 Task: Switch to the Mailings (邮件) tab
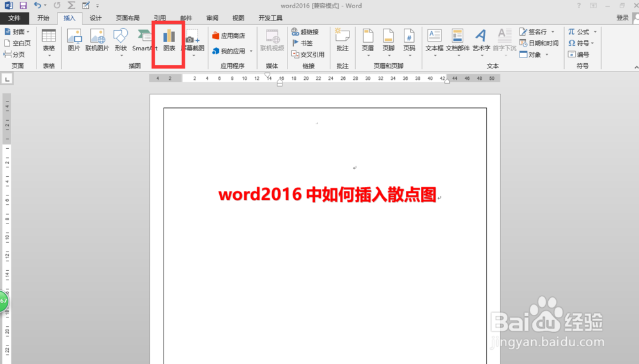[x=186, y=18]
